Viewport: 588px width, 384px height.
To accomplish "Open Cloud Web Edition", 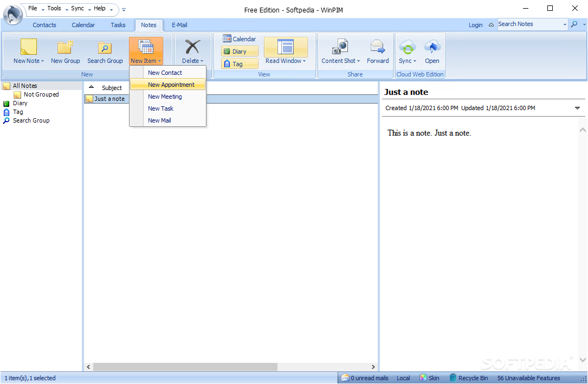I will pos(432,51).
